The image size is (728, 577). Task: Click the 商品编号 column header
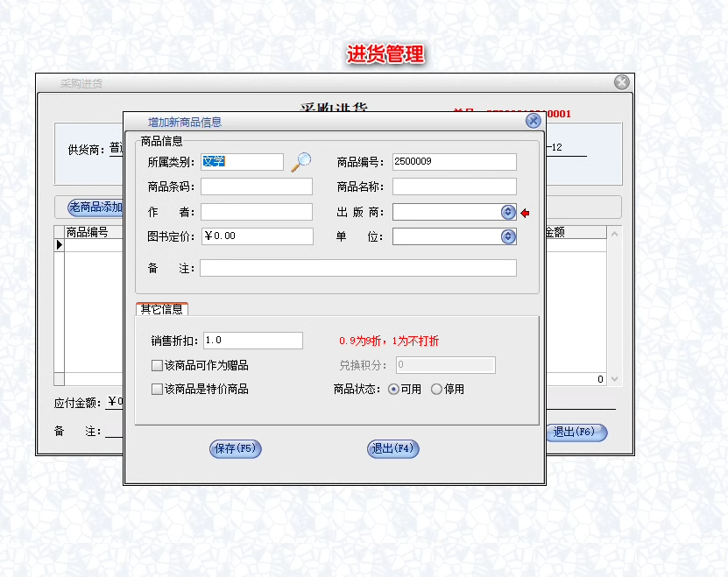93,232
